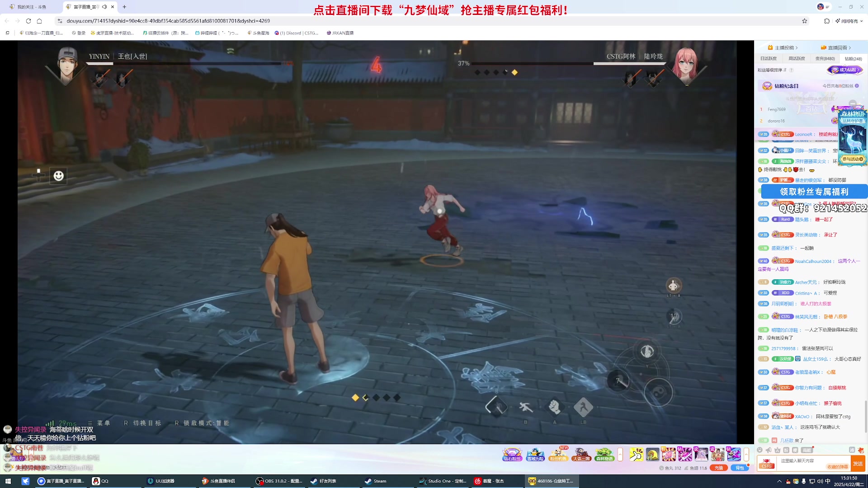This screenshot has height=488, width=868.
Task: Open OBS 31.0.2 from the taskbar
Action: [x=279, y=481]
